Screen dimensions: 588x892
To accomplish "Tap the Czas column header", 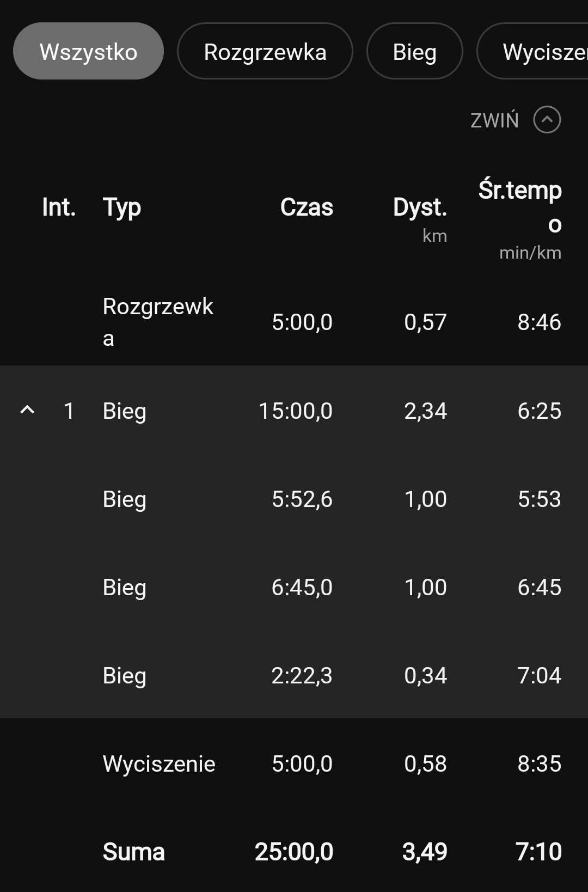I will pyautogui.click(x=307, y=207).
